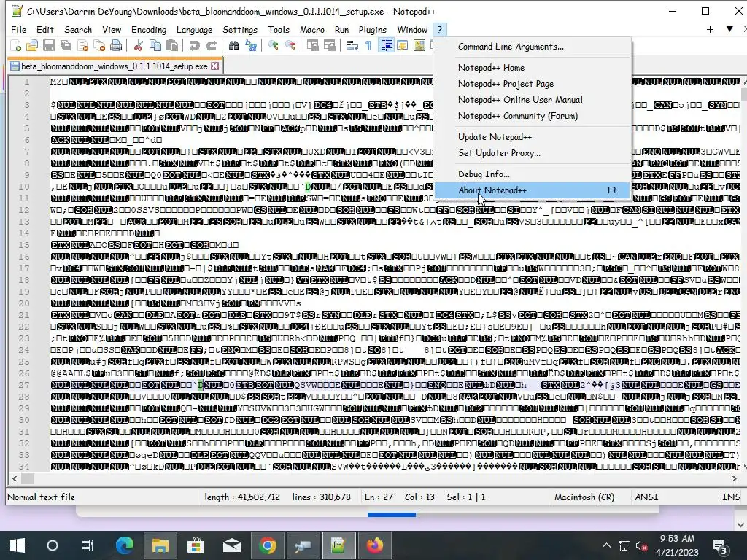The height and width of the screenshot is (560, 747).
Task: Open Google Chrome from the taskbar
Action: coord(268,545)
